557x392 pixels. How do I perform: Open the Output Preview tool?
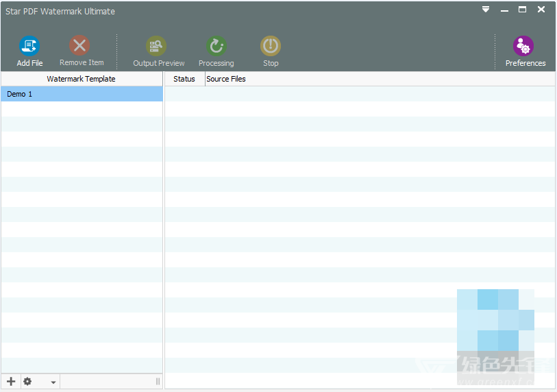point(156,46)
